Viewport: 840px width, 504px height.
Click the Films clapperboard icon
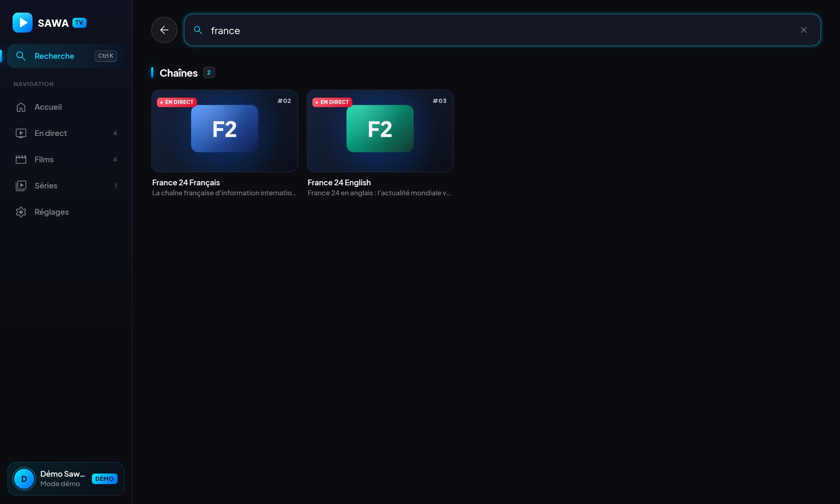pos(21,160)
